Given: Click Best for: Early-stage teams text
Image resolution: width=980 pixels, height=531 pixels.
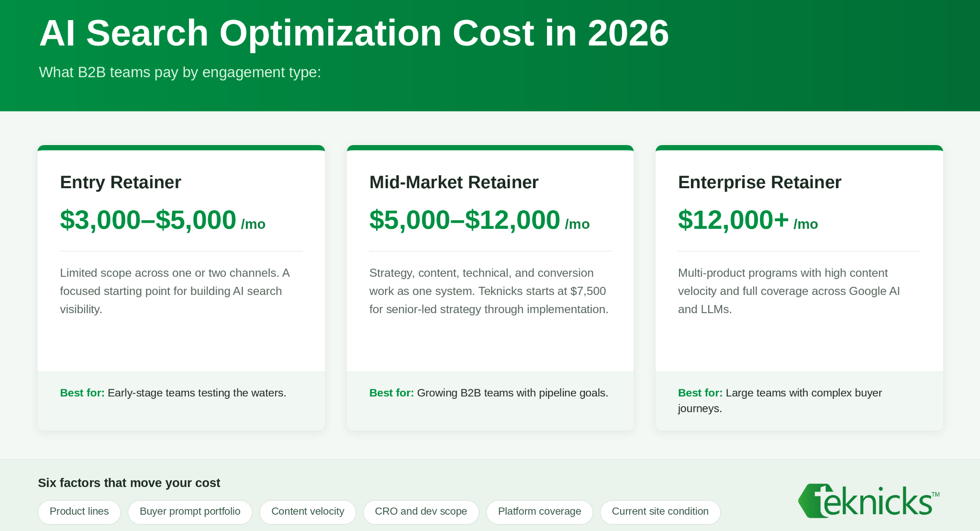Looking at the screenshot, I should 173,393.
